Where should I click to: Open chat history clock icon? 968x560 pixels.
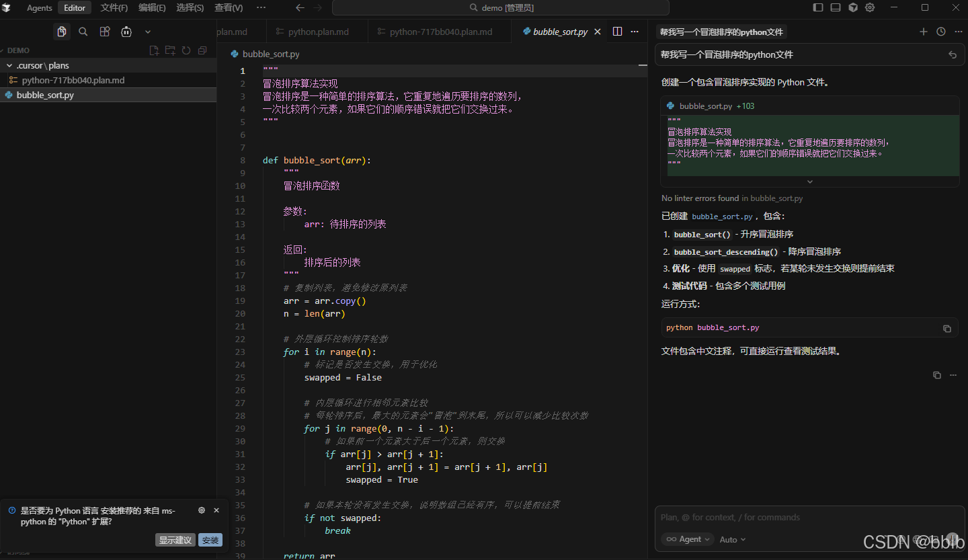click(x=941, y=32)
